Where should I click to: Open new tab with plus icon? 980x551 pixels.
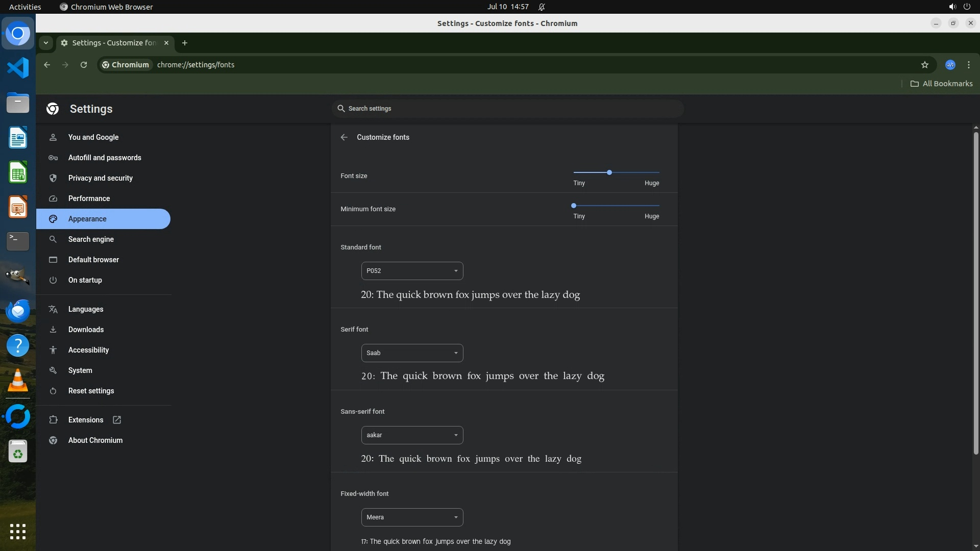coord(185,43)
